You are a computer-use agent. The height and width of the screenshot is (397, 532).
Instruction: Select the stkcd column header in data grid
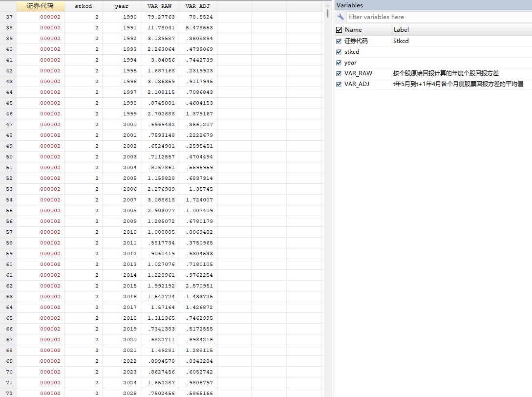pos(84,6)
